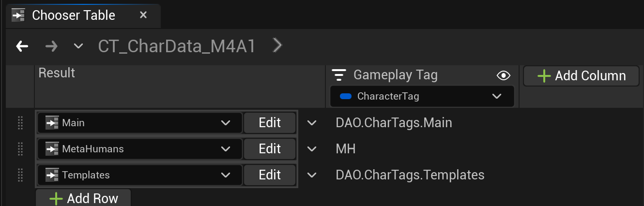Select the Chooser Table tab

tap(73, 15)
